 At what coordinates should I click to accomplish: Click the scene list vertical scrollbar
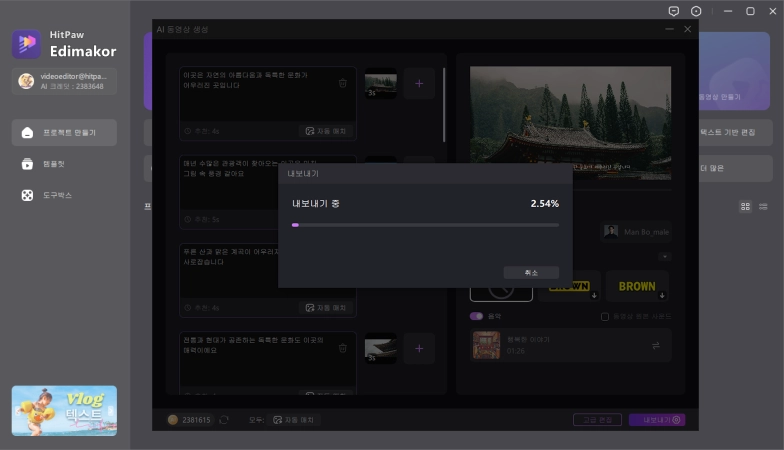(x=444, y=105)
